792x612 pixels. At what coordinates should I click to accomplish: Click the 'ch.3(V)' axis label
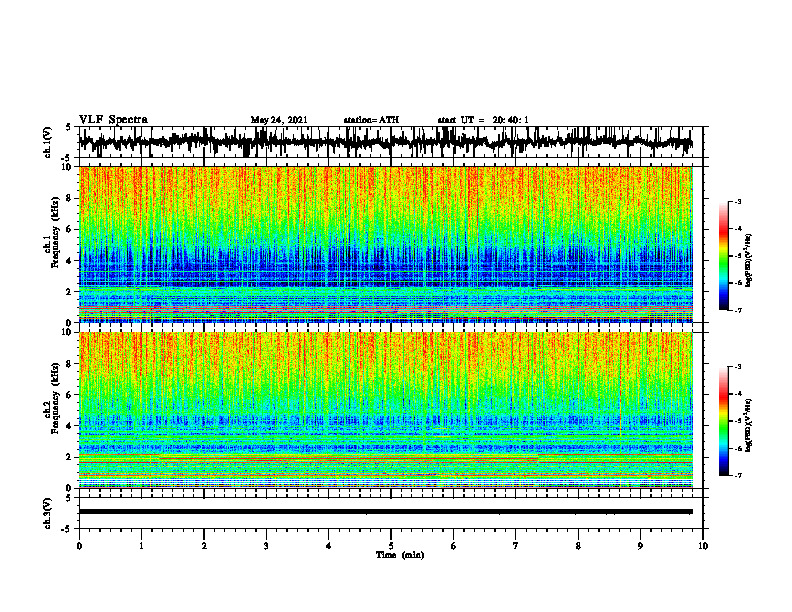click(x=48, y=513)
